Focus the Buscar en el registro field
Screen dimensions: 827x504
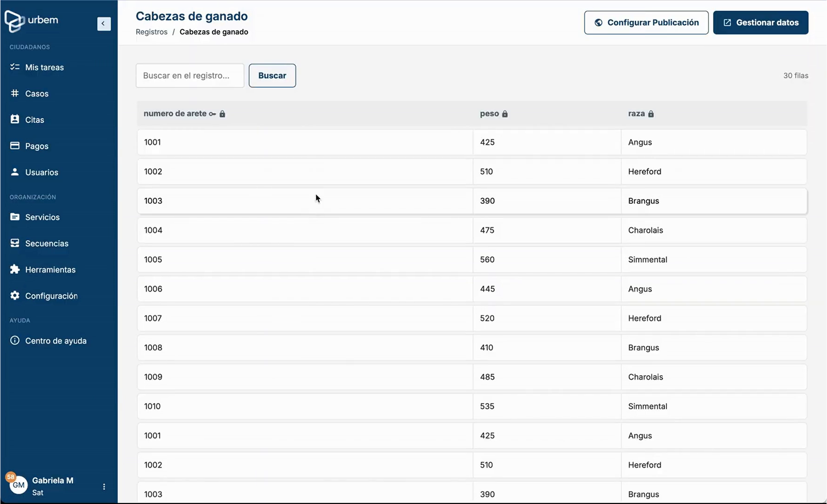pos(190,76)
